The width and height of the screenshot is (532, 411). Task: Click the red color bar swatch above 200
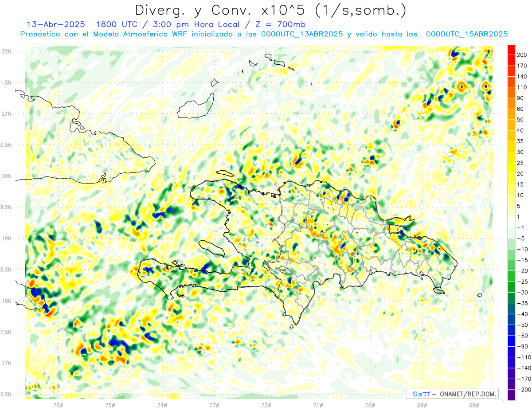click(x=511, y=49)
